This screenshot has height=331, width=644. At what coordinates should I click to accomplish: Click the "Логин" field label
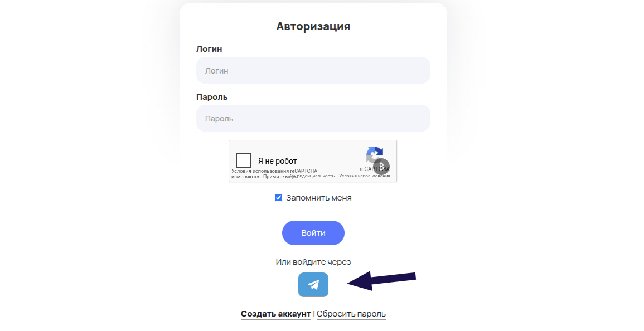pos(209,49)
